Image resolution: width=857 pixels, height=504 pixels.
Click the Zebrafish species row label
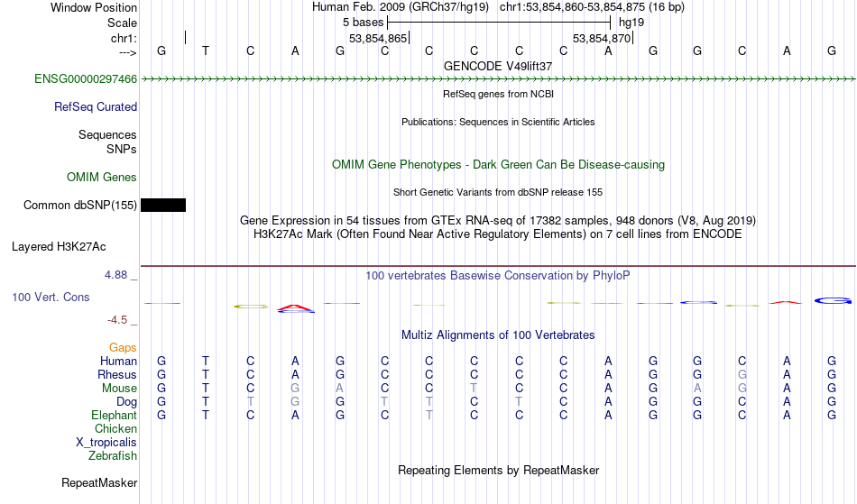(113, 456)
